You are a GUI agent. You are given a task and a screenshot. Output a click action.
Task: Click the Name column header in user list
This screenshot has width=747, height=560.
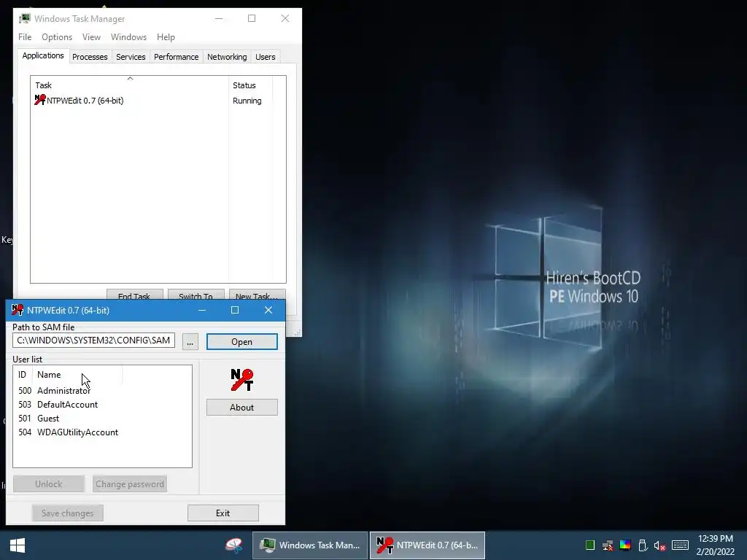pos(77,375)
